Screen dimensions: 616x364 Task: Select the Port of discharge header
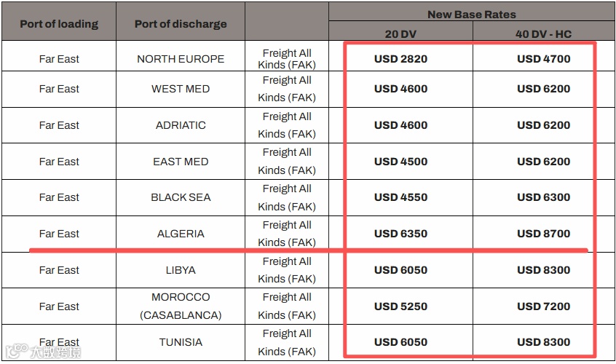click(181, 24)
